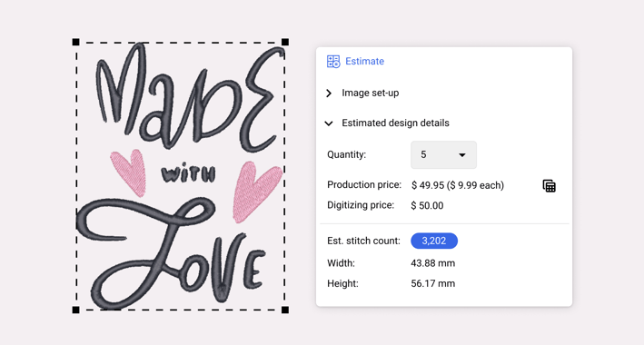Open the Quantity dropdown
This screenshot has width=644, height=345.
(x=443, y=155)
